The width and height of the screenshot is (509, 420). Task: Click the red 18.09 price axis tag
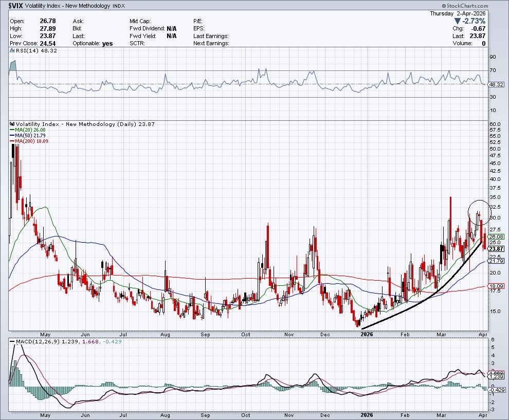[496, 286]
